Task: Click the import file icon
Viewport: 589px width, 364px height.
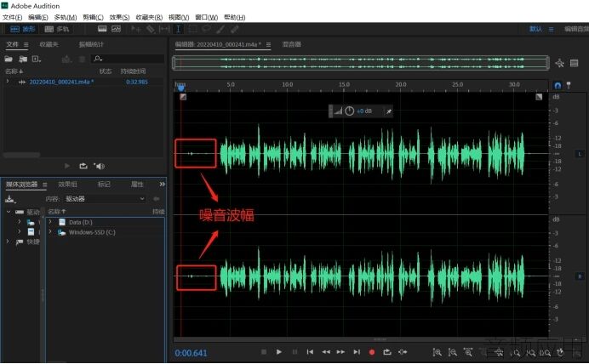Action: tap(23, 59)
